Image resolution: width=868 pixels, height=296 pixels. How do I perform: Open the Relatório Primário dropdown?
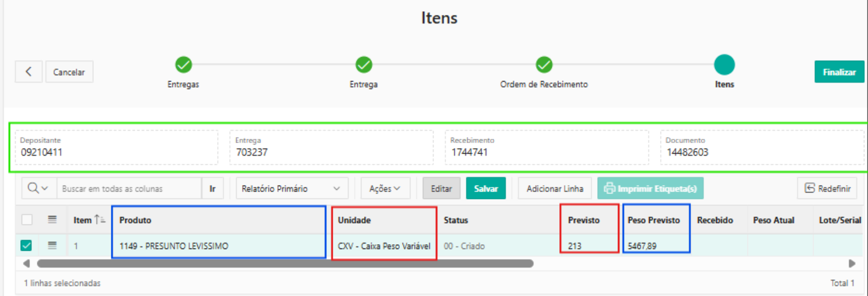[x=292, y=188]
